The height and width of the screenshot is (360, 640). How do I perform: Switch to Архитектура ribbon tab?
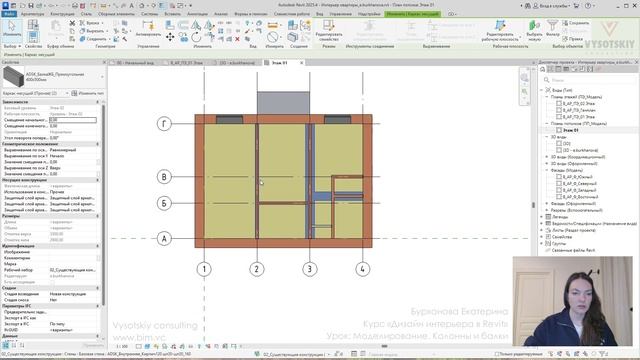(32, 14)
